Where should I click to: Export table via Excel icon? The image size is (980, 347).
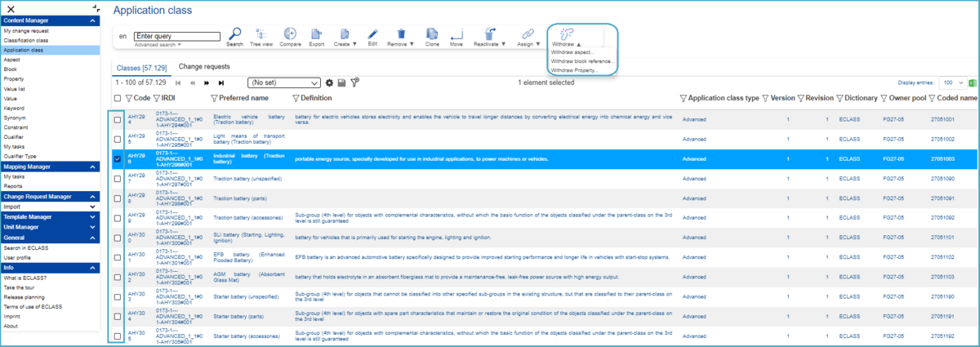click(x=973, y=82)
